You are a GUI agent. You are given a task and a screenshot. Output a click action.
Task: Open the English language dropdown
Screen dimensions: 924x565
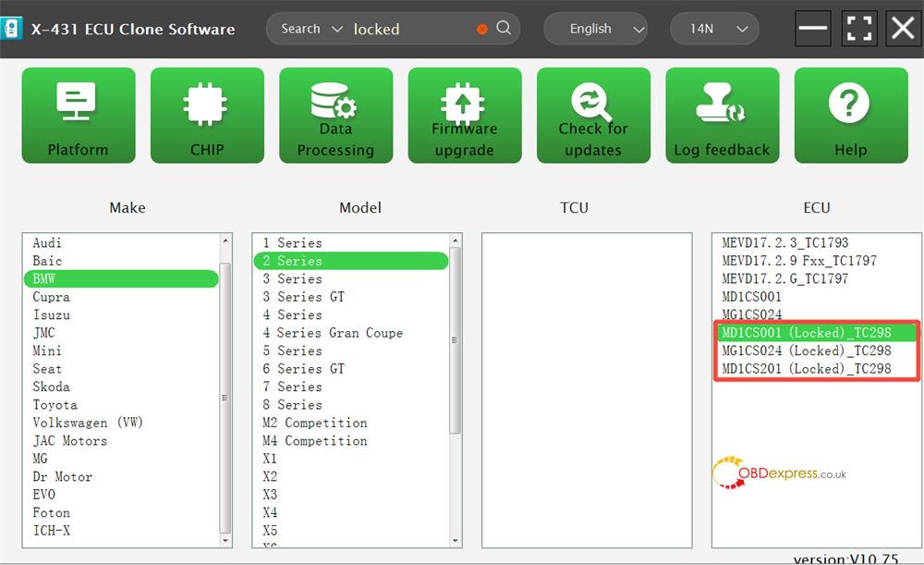click(595, 29)
